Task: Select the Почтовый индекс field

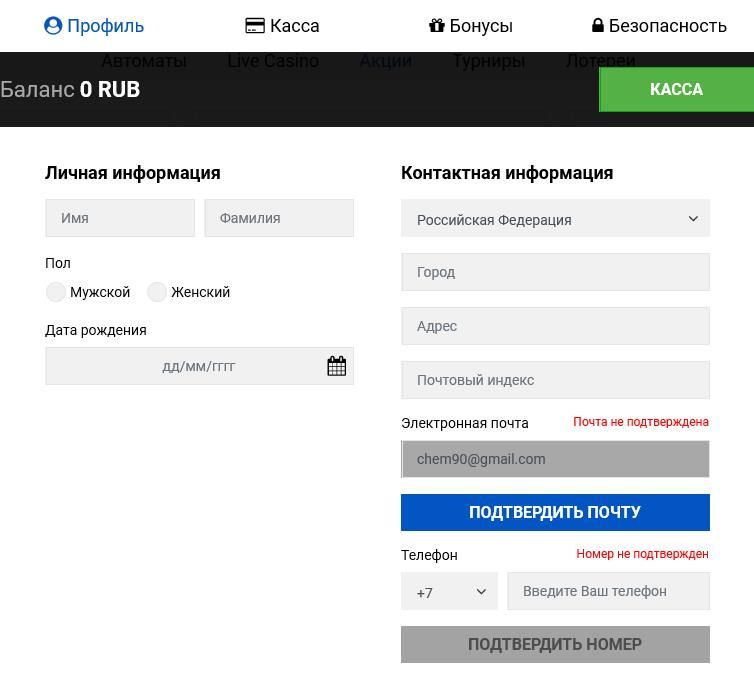Action: click(x=555, y=380)
